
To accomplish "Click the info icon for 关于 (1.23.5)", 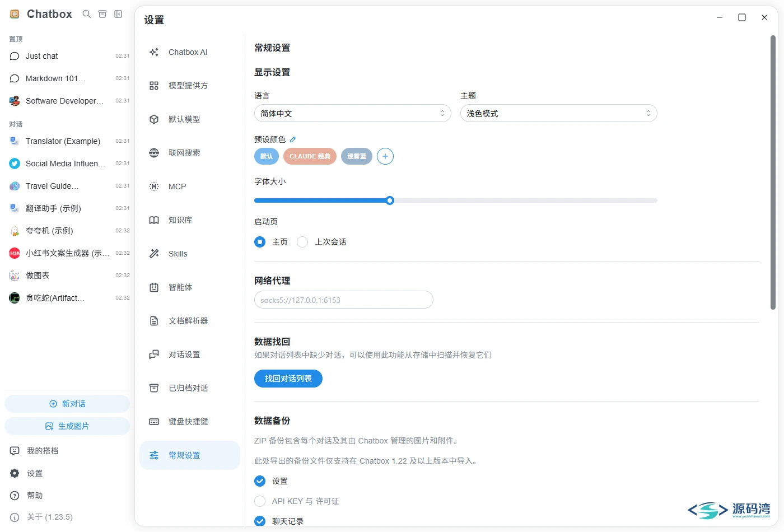I will tap(15, 517).
